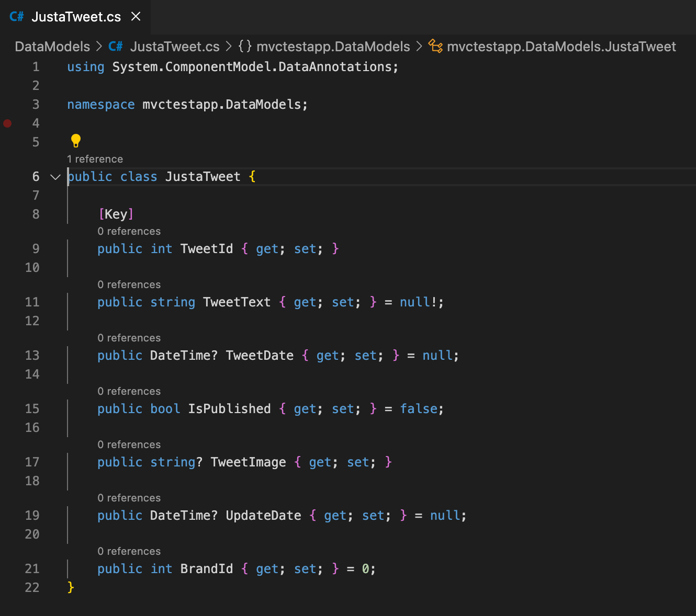Viewport: 696px width, 616px height.
Task: Remove the breakpoint on line 4
Action: click(7, 123)
